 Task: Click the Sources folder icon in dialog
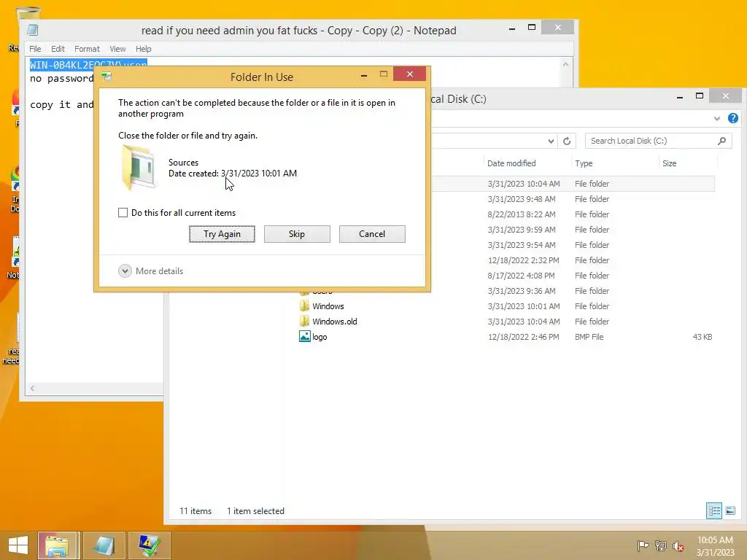139,168
